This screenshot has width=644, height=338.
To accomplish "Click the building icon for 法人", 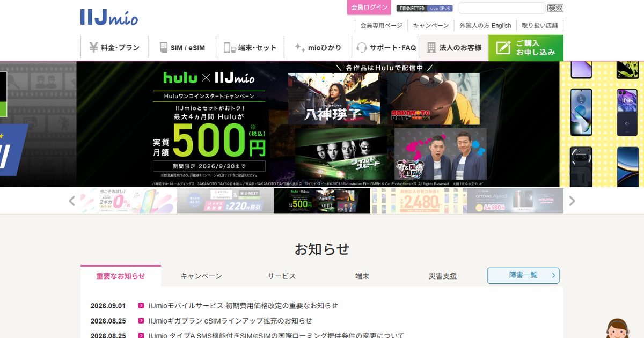I will tap(431, 48).
